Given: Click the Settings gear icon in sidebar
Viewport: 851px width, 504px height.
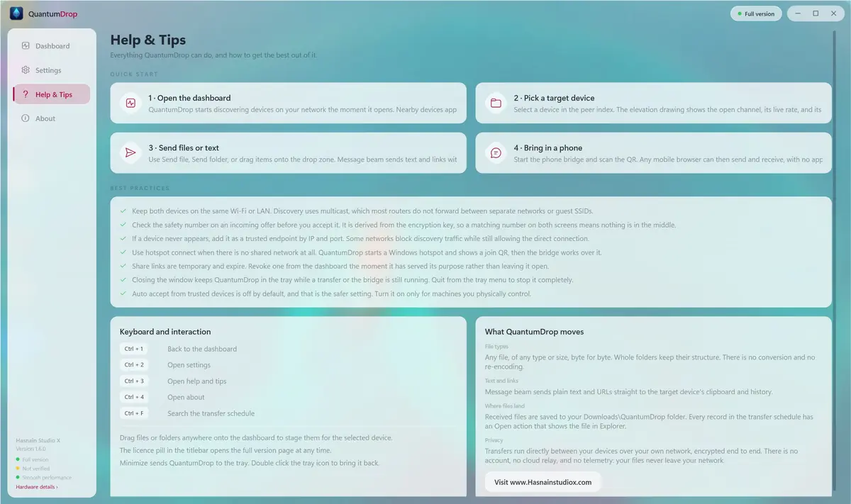Looking at the screenshot, I should point(26,70).
